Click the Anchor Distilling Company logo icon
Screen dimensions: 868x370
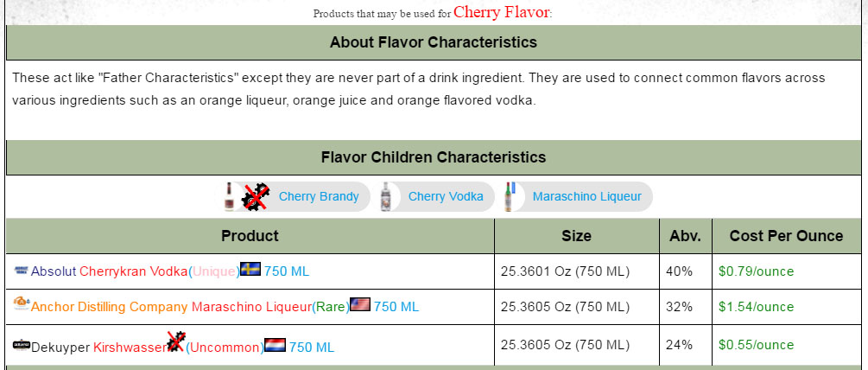[x=22, y=303]
